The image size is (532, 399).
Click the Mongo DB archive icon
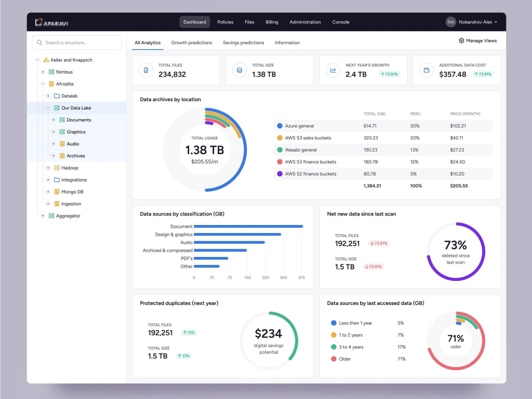pos(57,192)
